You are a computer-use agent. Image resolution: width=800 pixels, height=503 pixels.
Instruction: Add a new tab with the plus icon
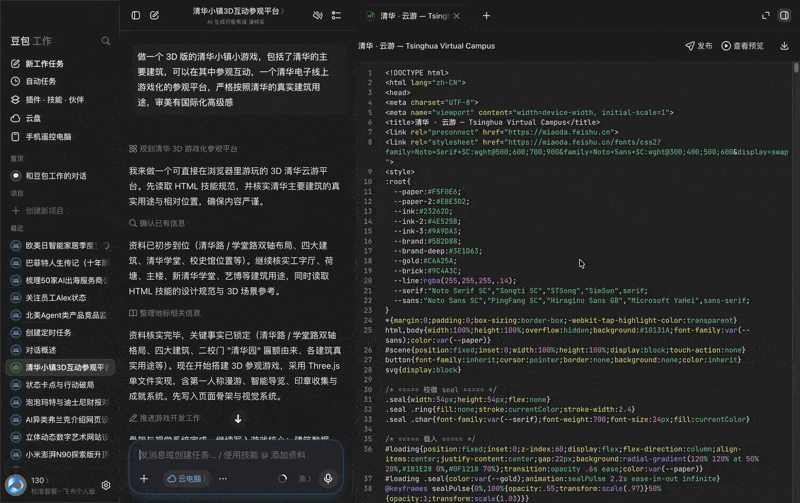pyautogui.click(x=486, y=16)
